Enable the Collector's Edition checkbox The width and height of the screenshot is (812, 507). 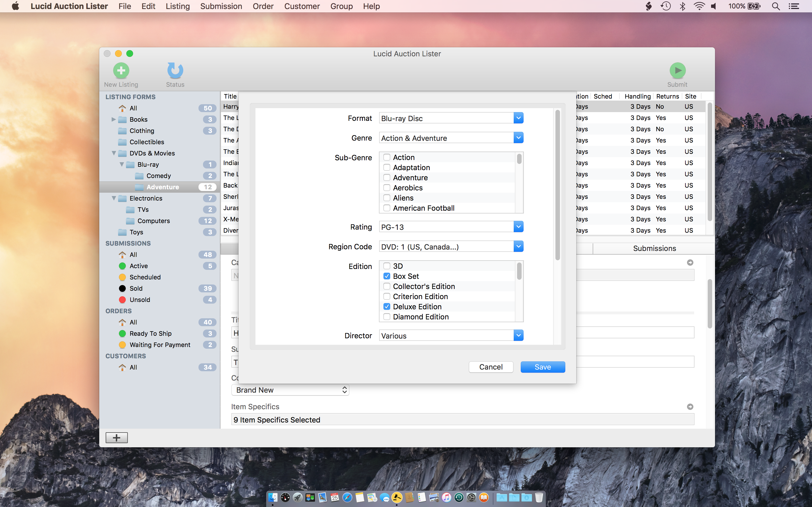(387, 286)
